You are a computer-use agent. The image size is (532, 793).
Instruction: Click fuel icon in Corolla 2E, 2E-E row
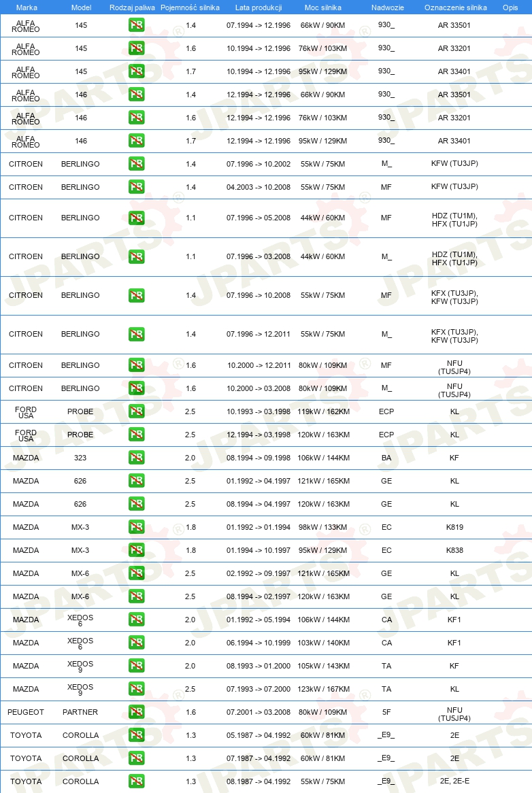pyautogui.click(x=137, y=781)
